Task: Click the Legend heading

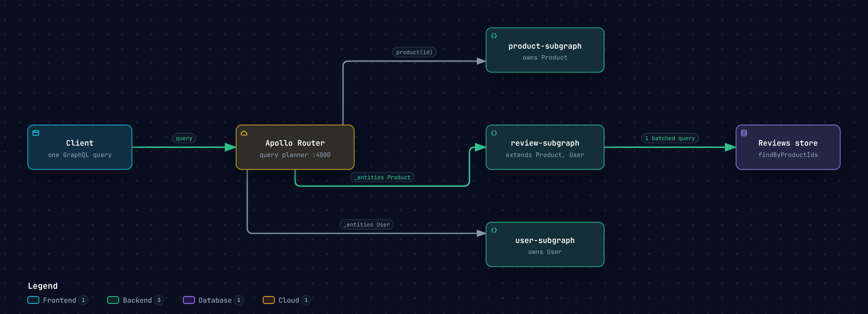Action: [43, 286]
